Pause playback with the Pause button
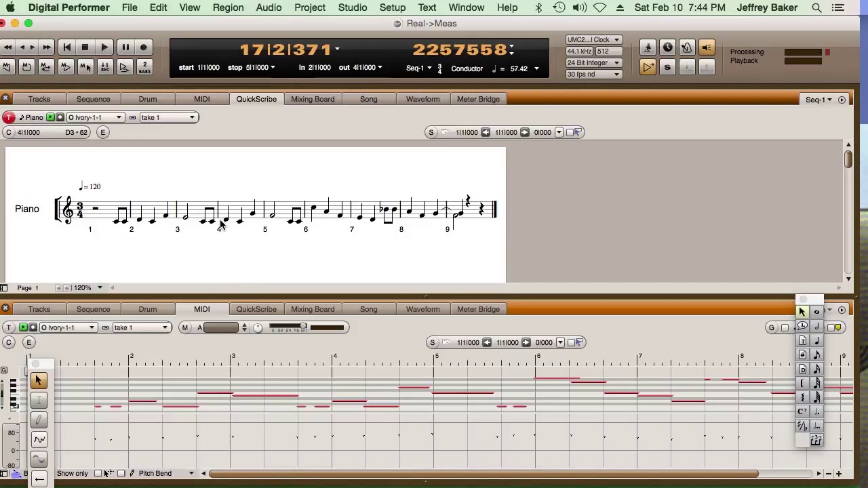The image size is (868, 488). click(125, 47)
